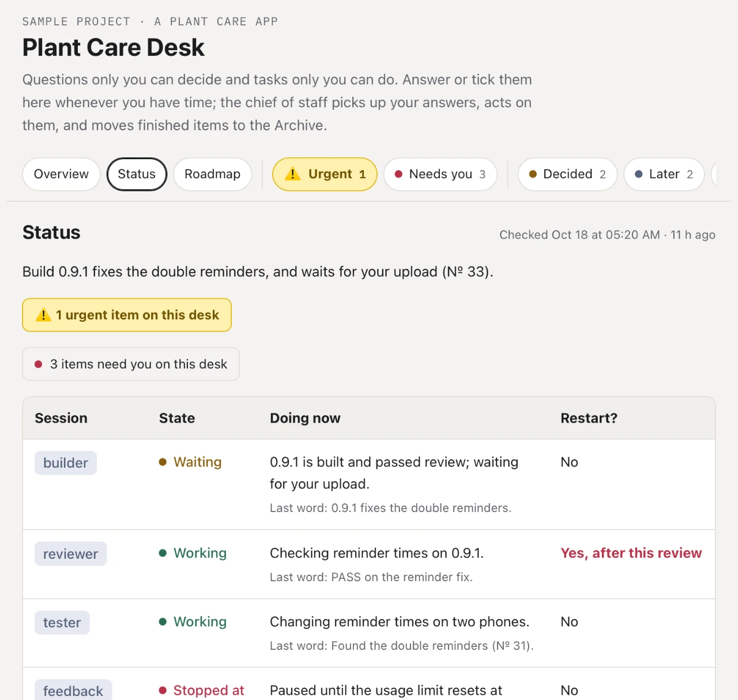This screenshot has width=738, height=700.
Task: Click the feedback session tag
Action: pos(73,691)
